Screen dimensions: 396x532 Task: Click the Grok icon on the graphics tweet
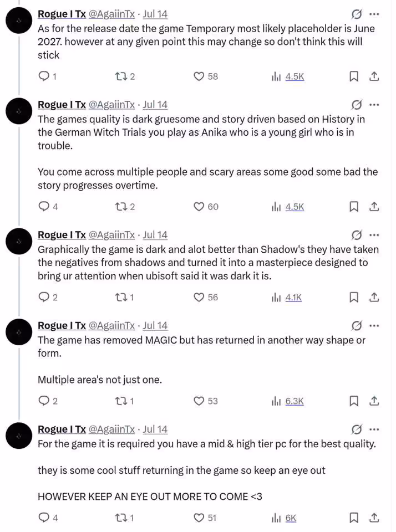(356, 235)
